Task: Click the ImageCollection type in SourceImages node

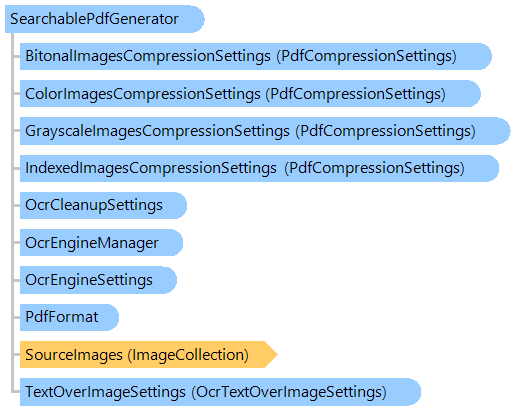Action: pyautogui.click(x=188, y=355)
